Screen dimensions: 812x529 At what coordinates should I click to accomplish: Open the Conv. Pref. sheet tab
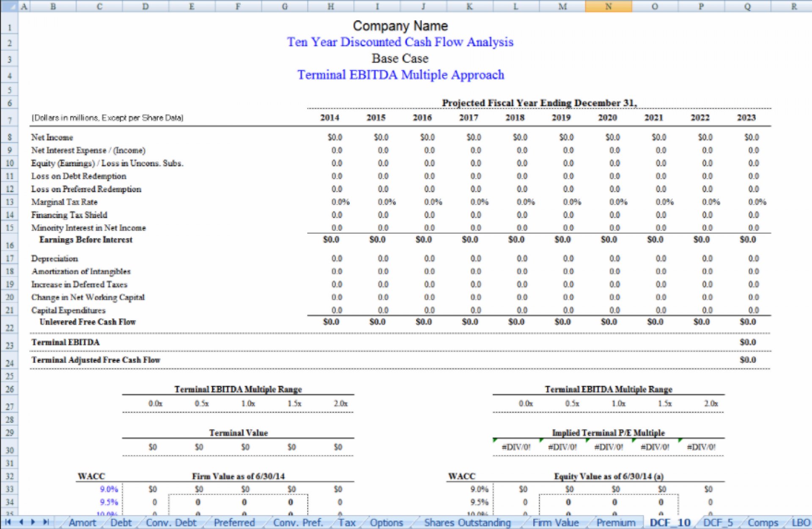click(298, 523)
